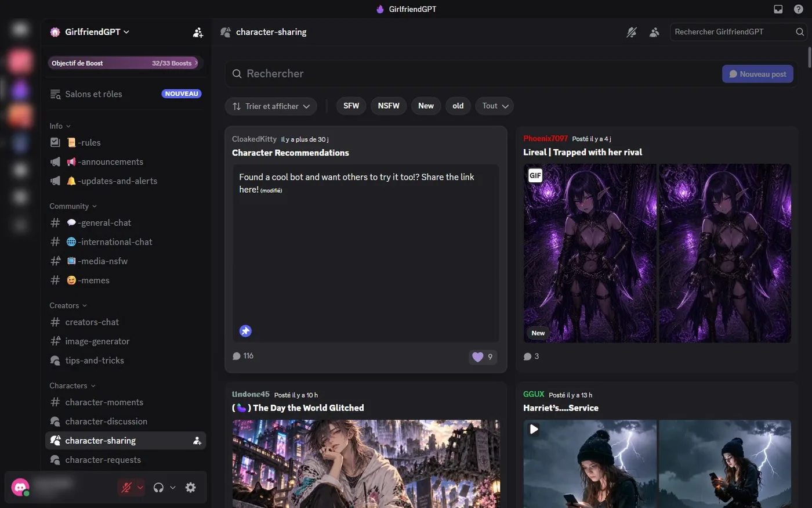The height and width of the screenshot is (508, 812).
Task: Toggle notification bell mute for character-sharing
Action: tap(632, 33)
